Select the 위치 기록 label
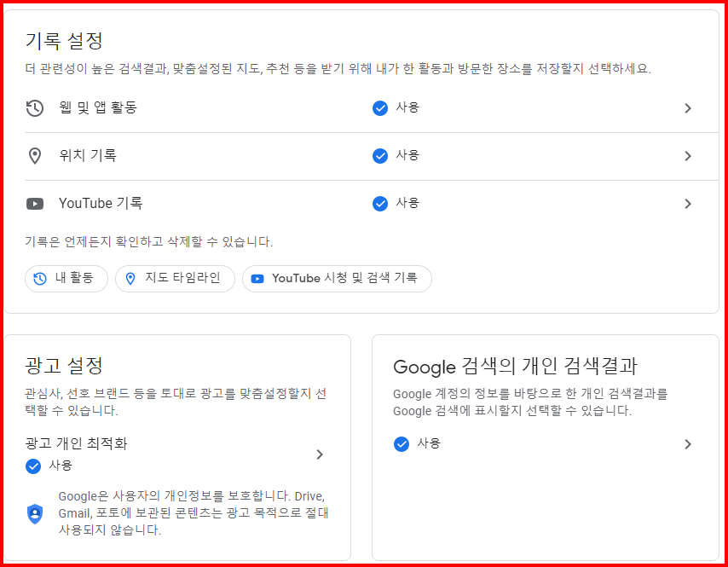The image size is (728, 567). 88,155
